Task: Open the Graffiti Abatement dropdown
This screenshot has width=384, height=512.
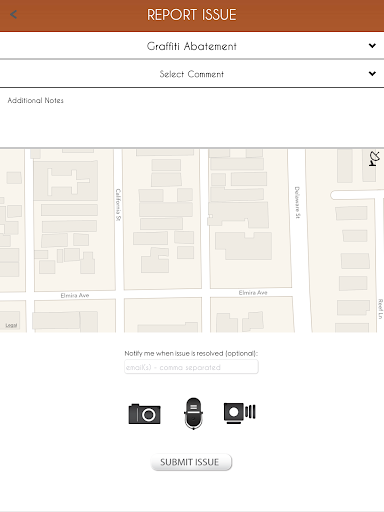Action: tap(192, 46)
